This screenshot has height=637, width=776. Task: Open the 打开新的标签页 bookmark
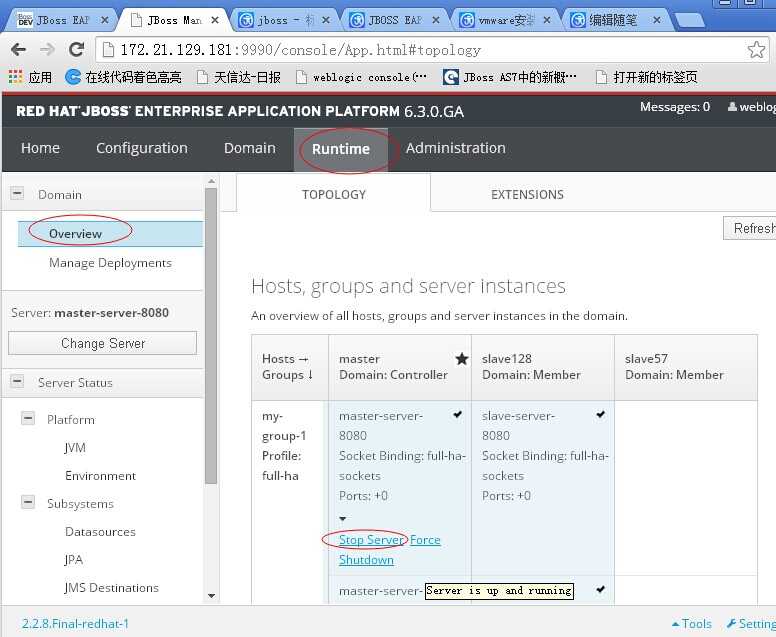point(647,77)
